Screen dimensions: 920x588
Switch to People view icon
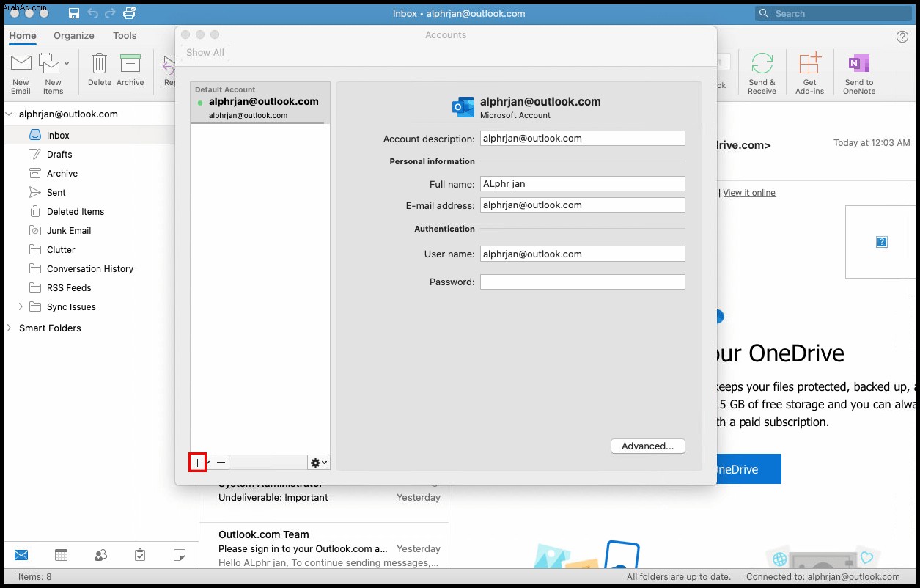[100, 555]
